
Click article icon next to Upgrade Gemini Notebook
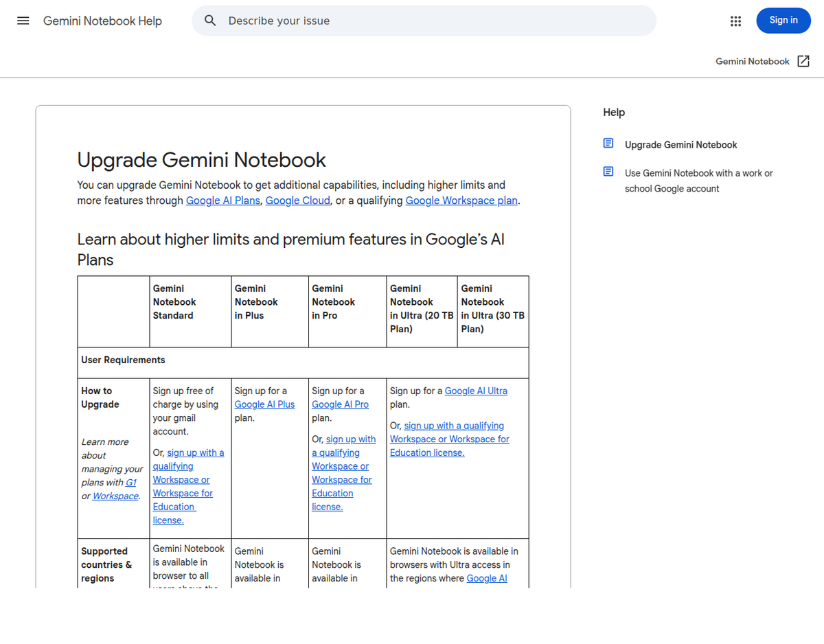pos(608,143)
